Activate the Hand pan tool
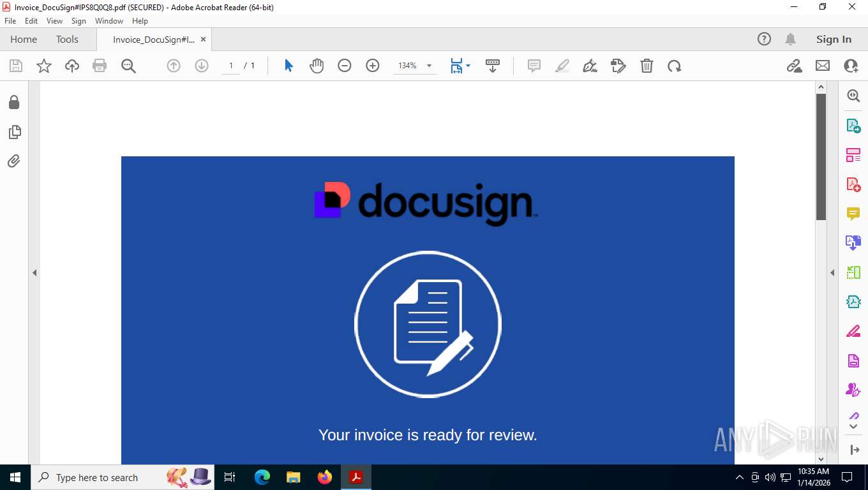 (x=317, y=66)
